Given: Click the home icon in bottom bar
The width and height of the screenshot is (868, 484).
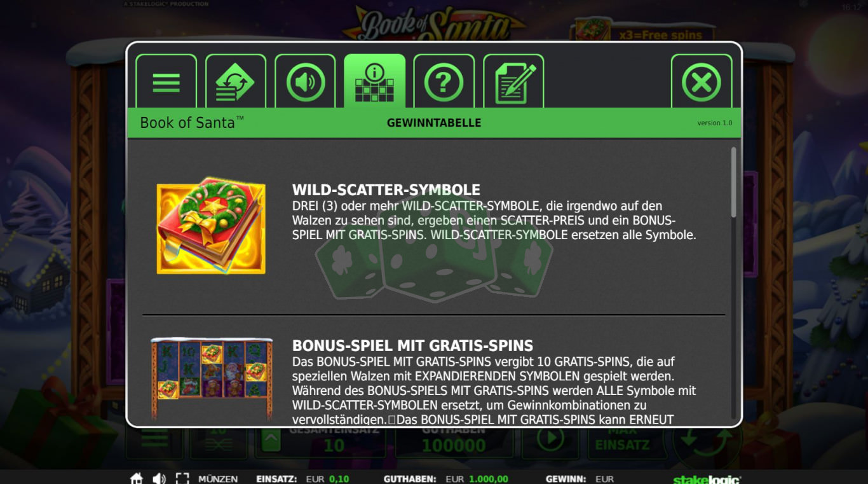Looking at the screenshot, I should point(137,478).
